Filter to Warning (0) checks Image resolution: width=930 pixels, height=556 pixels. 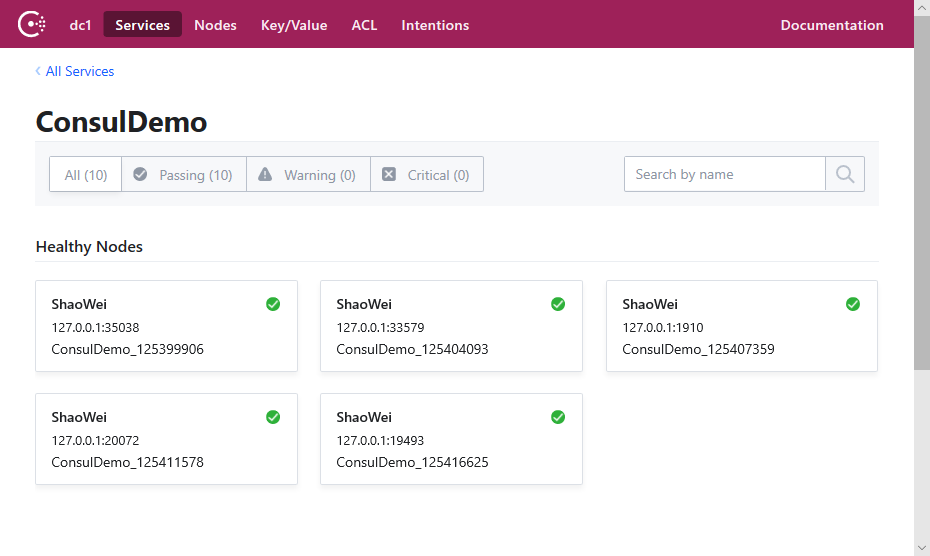click(308, 175)
